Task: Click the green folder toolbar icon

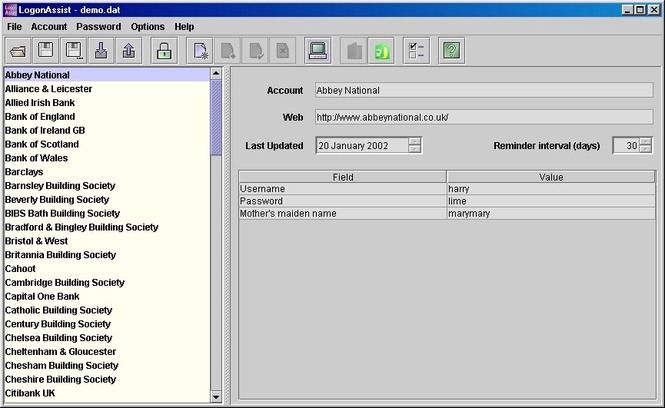Action: pos(381,51)
